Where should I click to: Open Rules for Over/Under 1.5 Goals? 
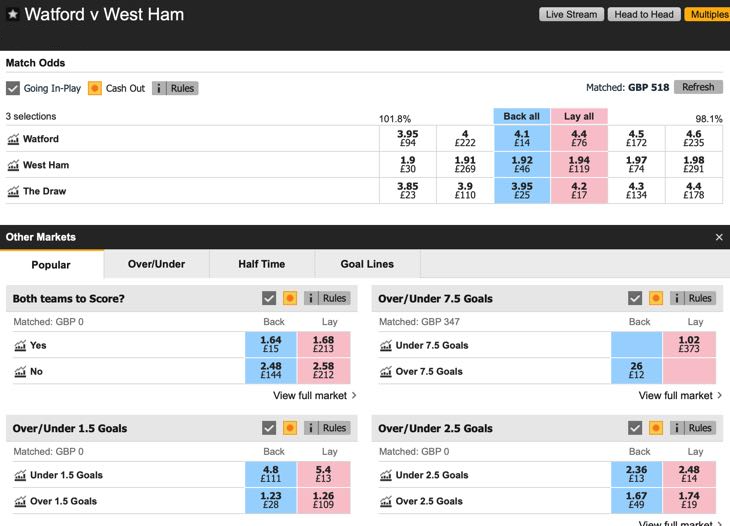(x=327, y=428)
